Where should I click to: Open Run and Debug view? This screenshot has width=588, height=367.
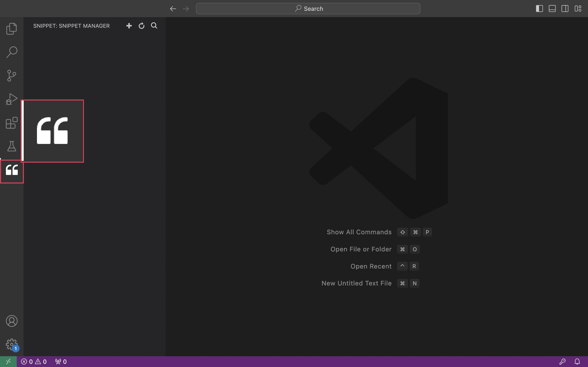click(x=12, y=99)
